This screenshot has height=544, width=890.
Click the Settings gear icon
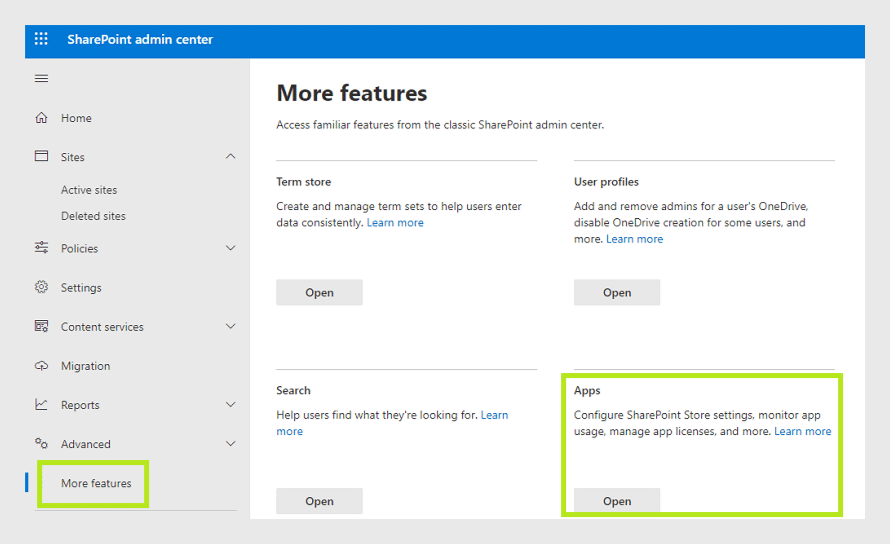pos(41,287)
